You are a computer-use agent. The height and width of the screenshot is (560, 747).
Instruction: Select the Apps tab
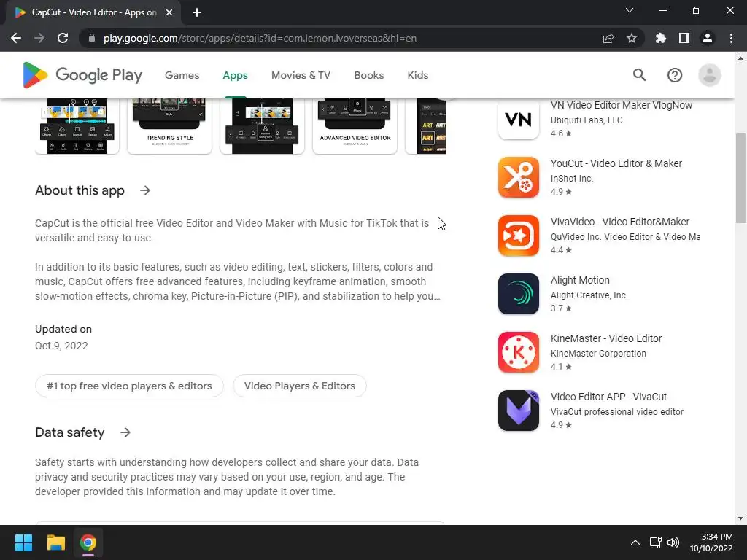236,75
